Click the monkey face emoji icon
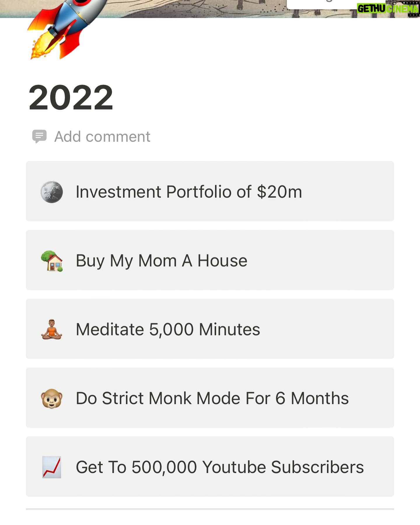The image size is (420, 525). pyautogui.click(x=52, y=398)
